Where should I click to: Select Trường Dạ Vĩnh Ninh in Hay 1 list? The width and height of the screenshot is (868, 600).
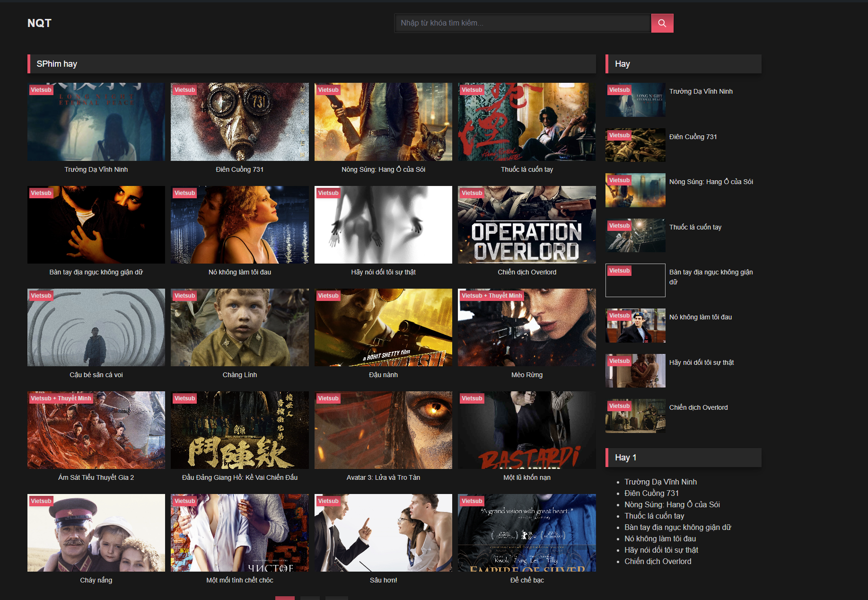point(660,482)
